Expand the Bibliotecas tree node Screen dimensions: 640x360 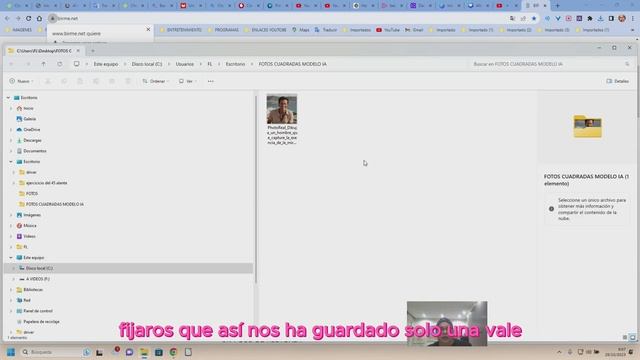tap(11, 289)
